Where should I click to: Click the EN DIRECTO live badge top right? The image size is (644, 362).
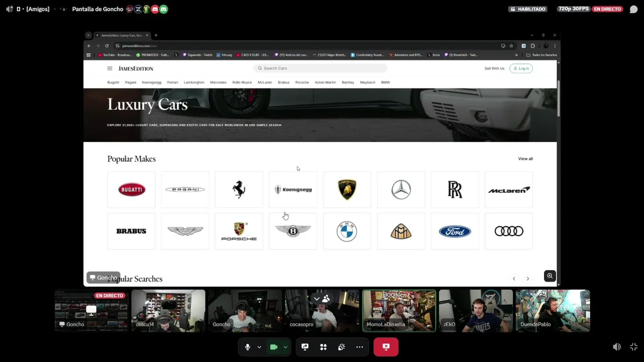click(x=608, y=9)
